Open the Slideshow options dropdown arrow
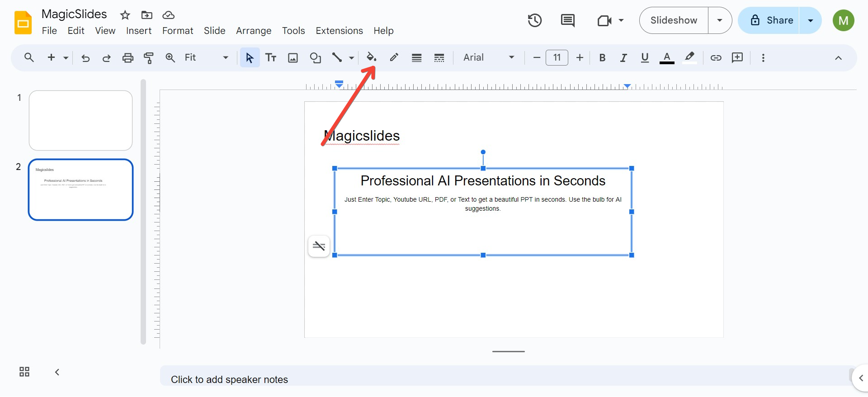Screen dimensions: 868x397 coord(720,20)
